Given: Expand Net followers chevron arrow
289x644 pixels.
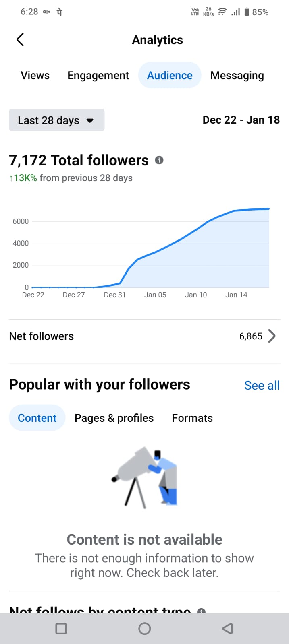Looking at the screenshot, I should coord(272,336).
